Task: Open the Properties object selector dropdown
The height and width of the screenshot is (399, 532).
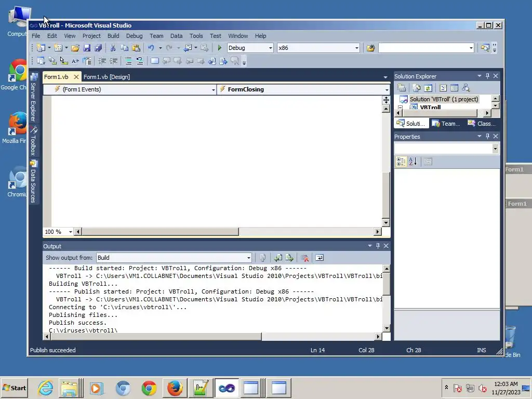Action: (x=495, y=149)
